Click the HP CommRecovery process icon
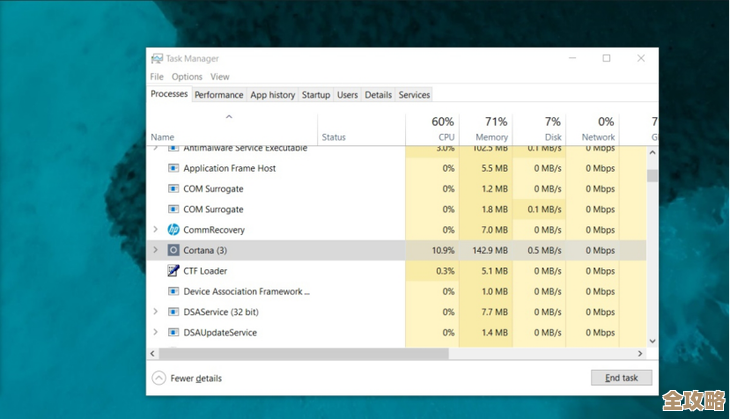The image size is (730, 419). pyautogui.click(x=173, y=230)
